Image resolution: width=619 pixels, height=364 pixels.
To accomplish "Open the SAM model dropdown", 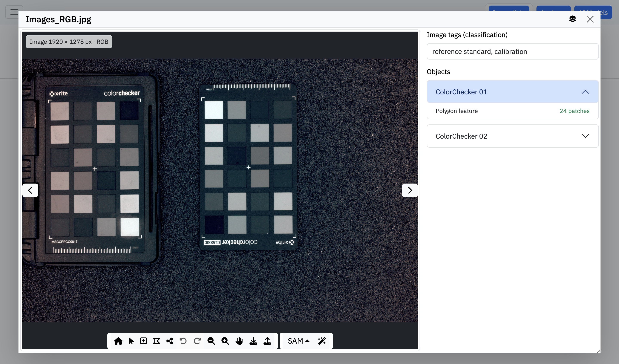I will click(x=299, y=341).
